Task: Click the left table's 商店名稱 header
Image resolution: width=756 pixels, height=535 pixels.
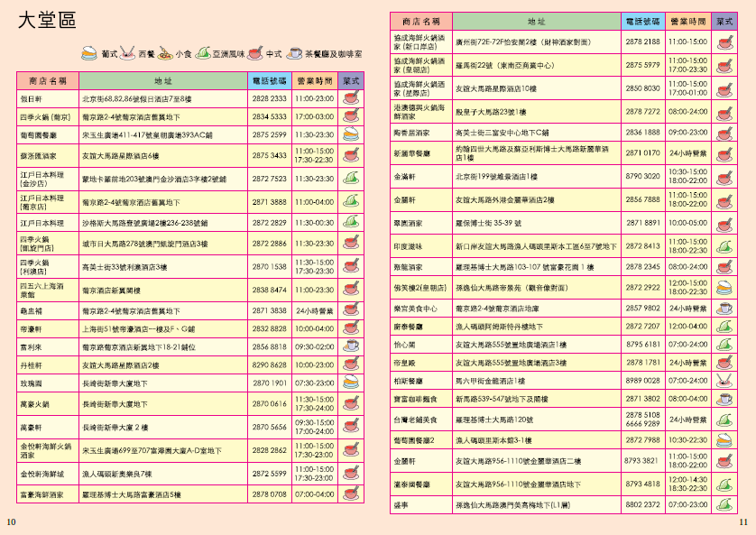Action: coord(48,81)
